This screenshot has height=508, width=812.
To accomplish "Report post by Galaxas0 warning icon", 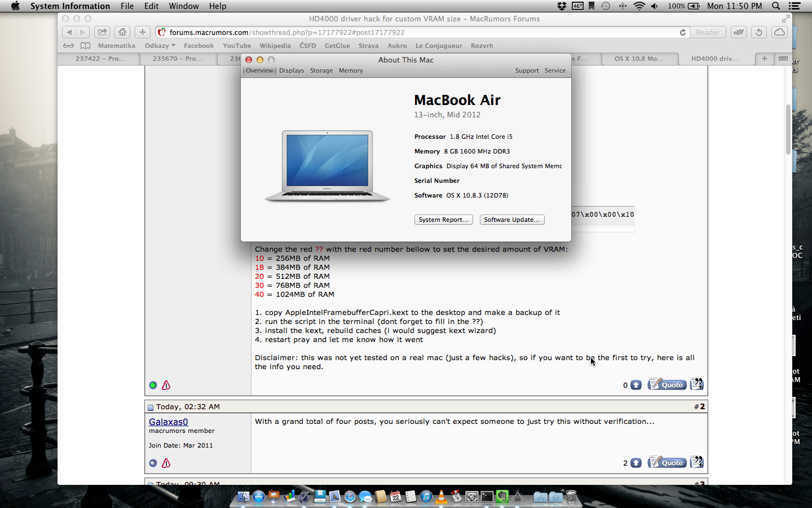I will click(x=166, y=463).
